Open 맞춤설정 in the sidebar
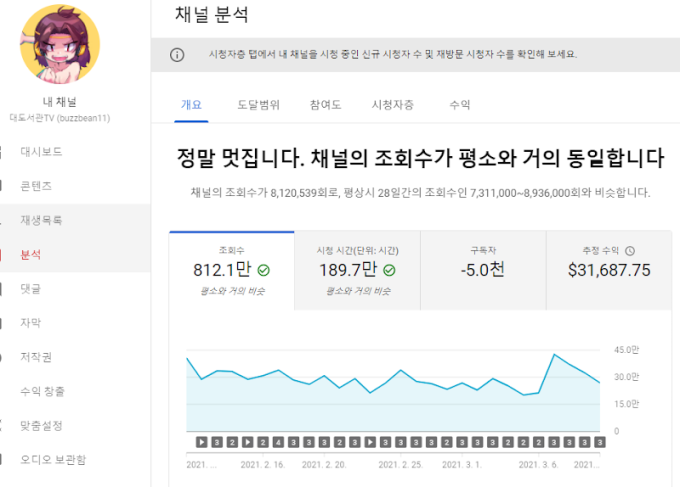Viewport: 680px width, 487px height. point(41,425)
